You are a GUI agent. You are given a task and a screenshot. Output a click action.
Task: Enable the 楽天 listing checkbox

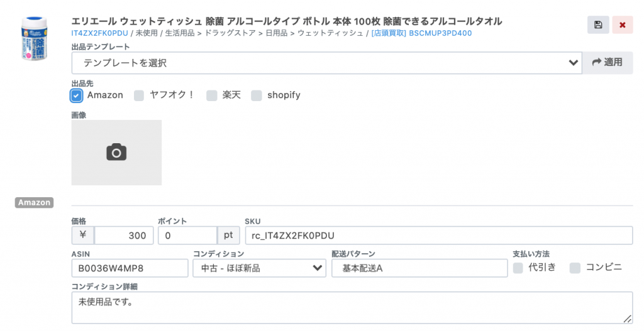click(x=211, y=95)
